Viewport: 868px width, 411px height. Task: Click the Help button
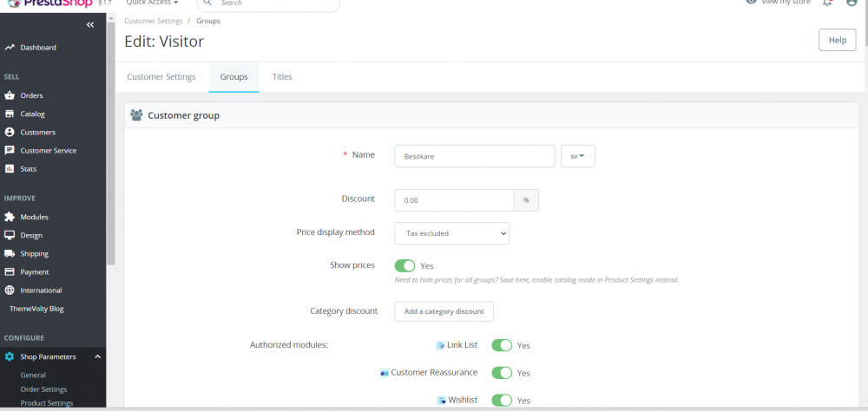click(x=837, y=40)
